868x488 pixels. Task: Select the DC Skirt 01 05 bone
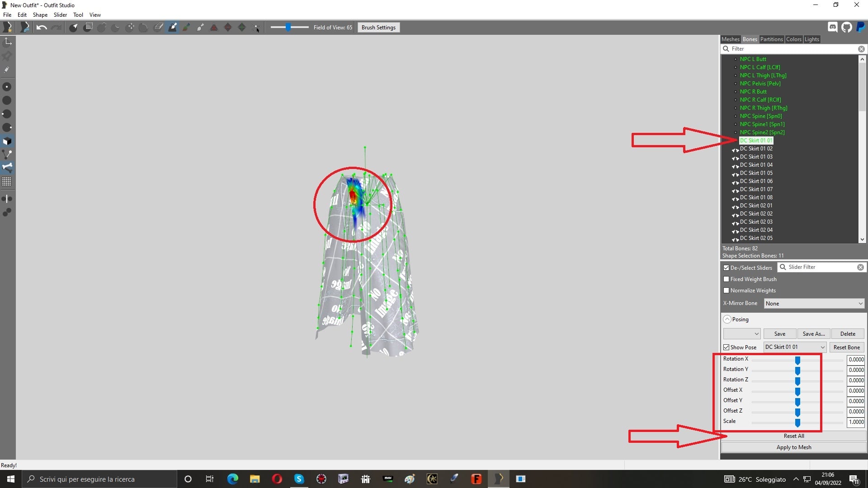point(756,173)
